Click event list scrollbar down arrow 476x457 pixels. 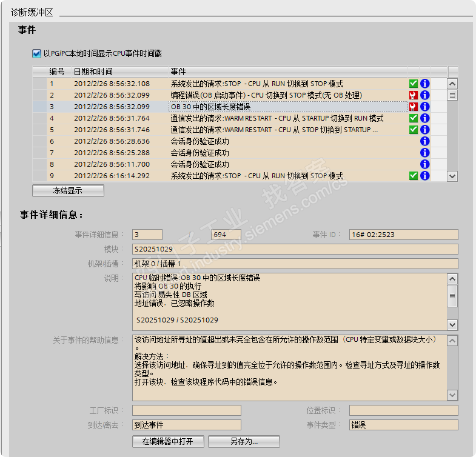tap(452, 176)
